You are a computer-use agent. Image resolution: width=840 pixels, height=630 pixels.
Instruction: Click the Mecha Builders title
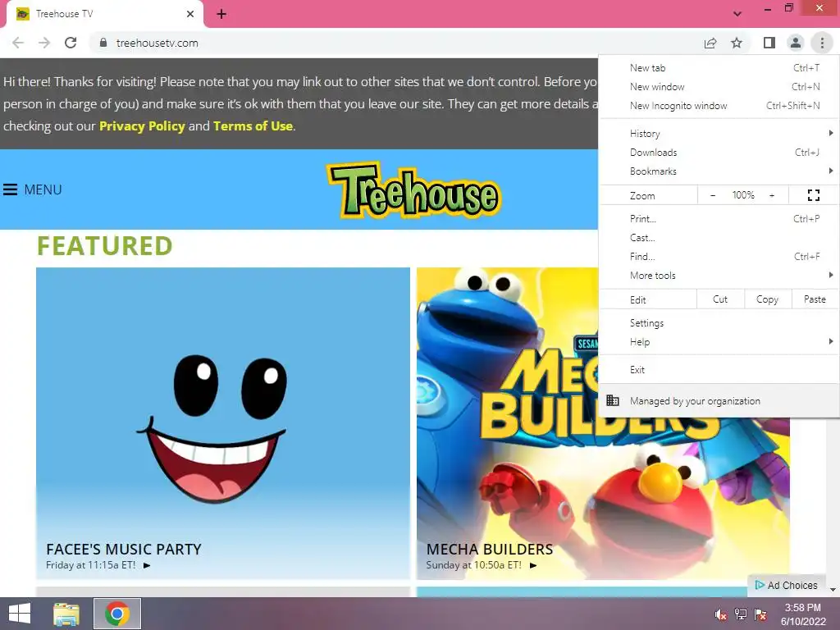pos(490,549)
